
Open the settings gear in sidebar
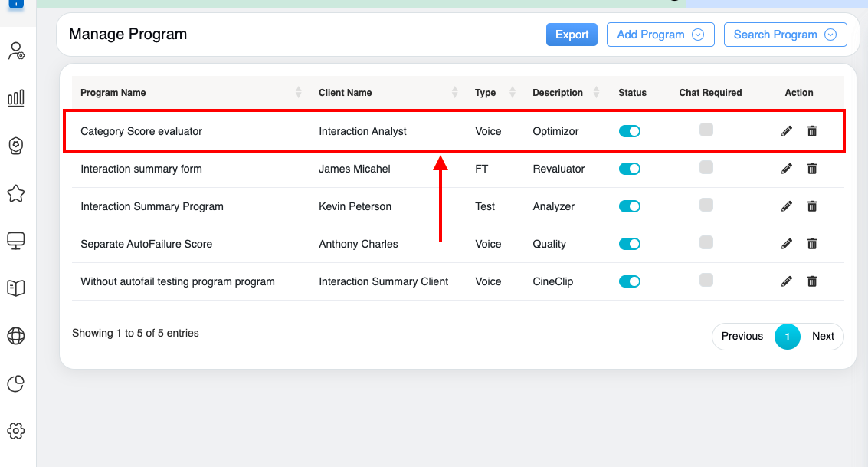point(15,431)
